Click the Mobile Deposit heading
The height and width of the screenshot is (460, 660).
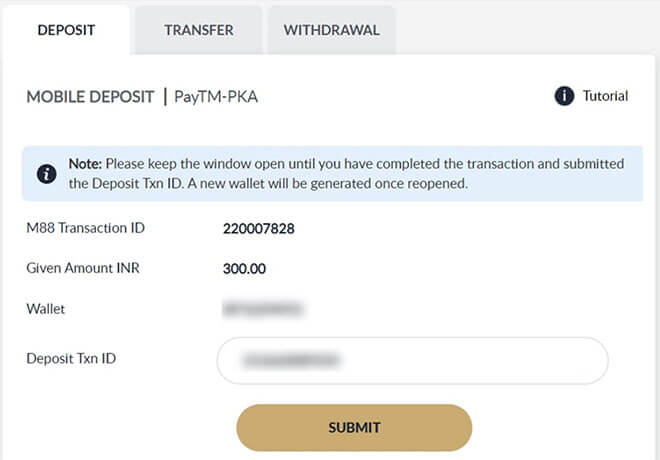click(90, 97)
